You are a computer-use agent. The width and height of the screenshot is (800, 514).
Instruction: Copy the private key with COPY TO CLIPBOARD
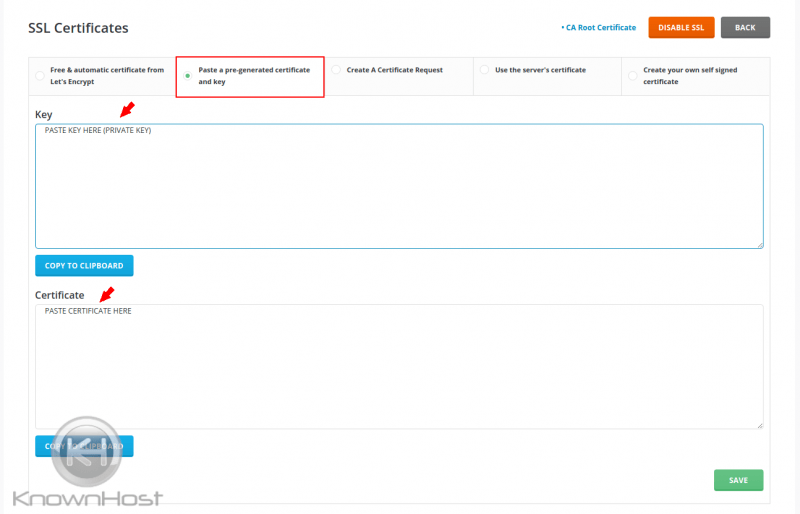(x=84, y=266)
